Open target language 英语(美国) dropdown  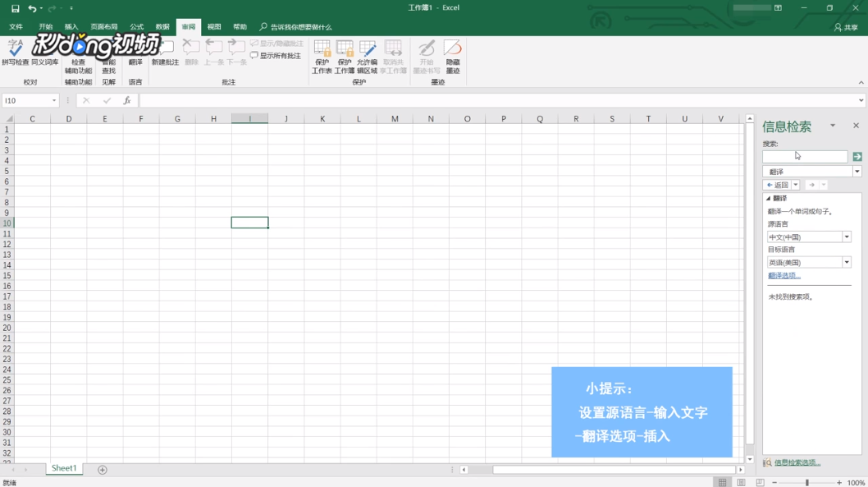click(x=847, y=263)
